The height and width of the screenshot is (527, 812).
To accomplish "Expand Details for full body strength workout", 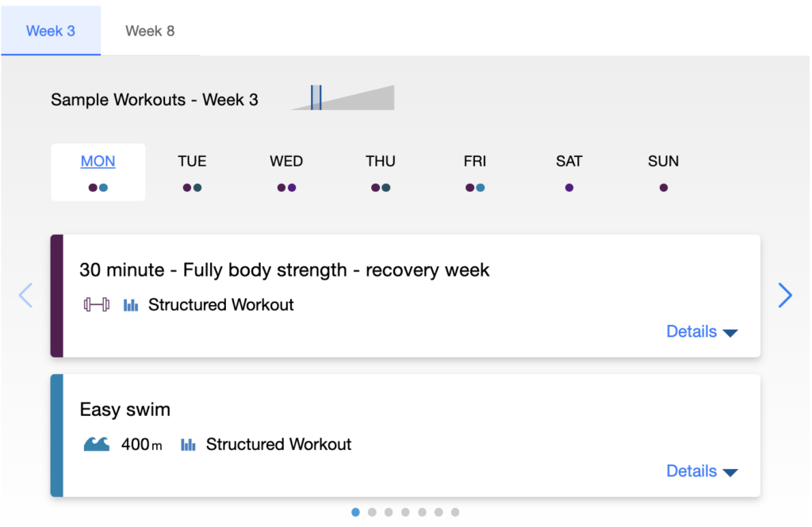I will pos(702,332).
